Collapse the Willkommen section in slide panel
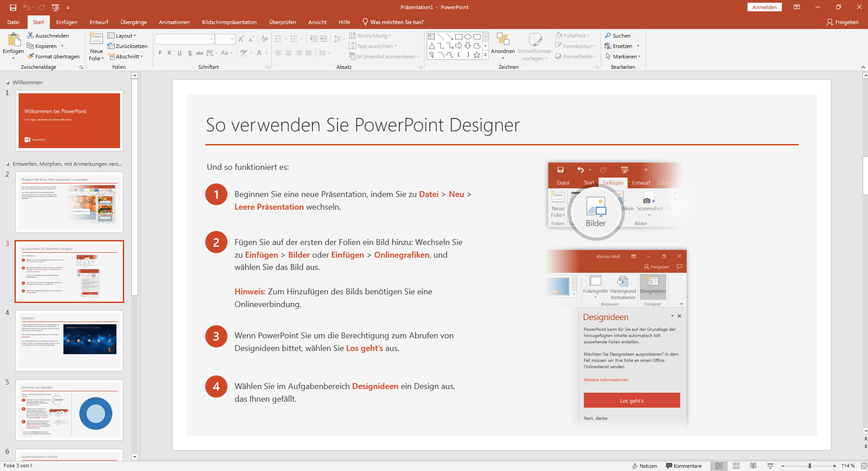 pos(8,83)
